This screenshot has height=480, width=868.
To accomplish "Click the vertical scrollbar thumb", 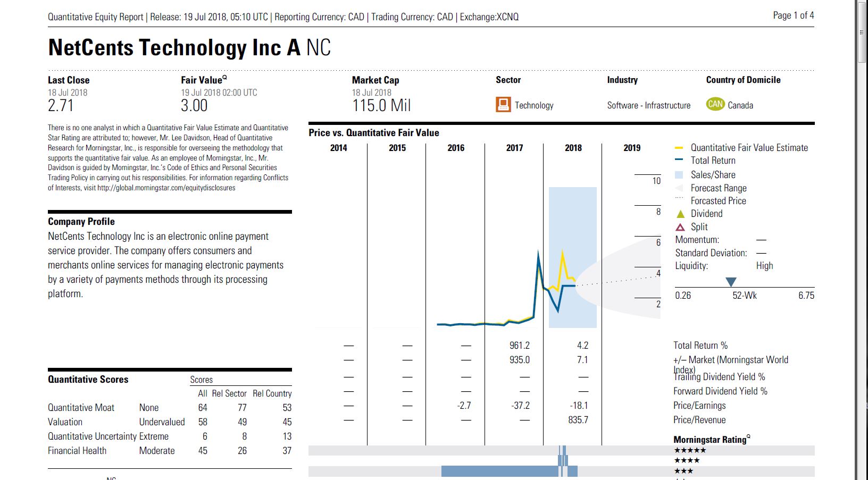I will click(x=862, y=37).
